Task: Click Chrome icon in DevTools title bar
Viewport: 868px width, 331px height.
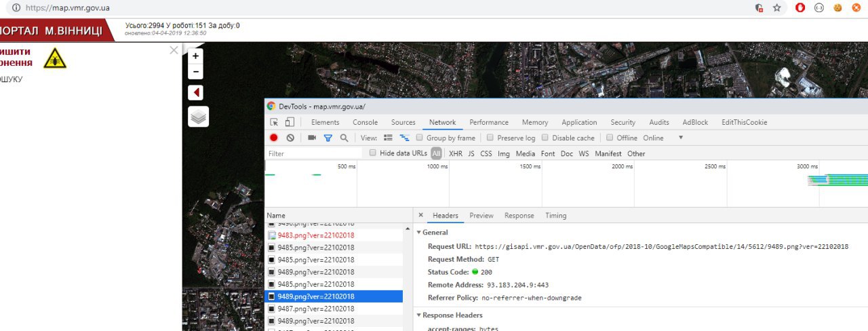Action: pyautogui.click(x=271, y=106)
